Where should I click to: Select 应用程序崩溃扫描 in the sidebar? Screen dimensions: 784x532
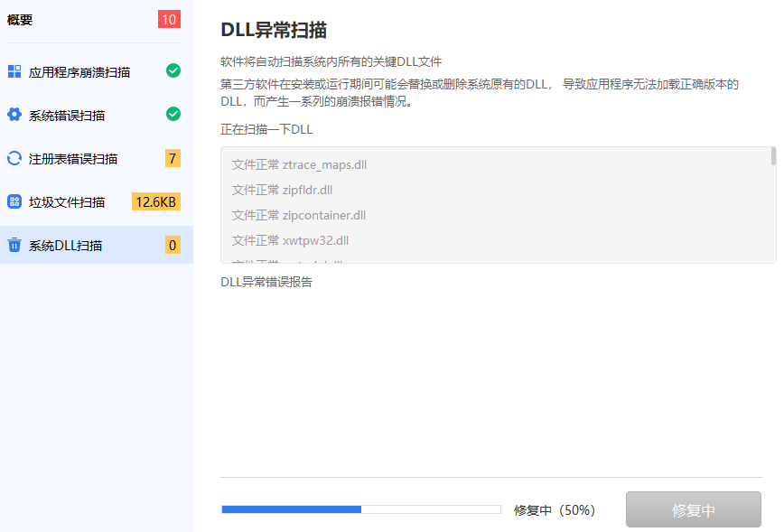(x=97, y=71)
